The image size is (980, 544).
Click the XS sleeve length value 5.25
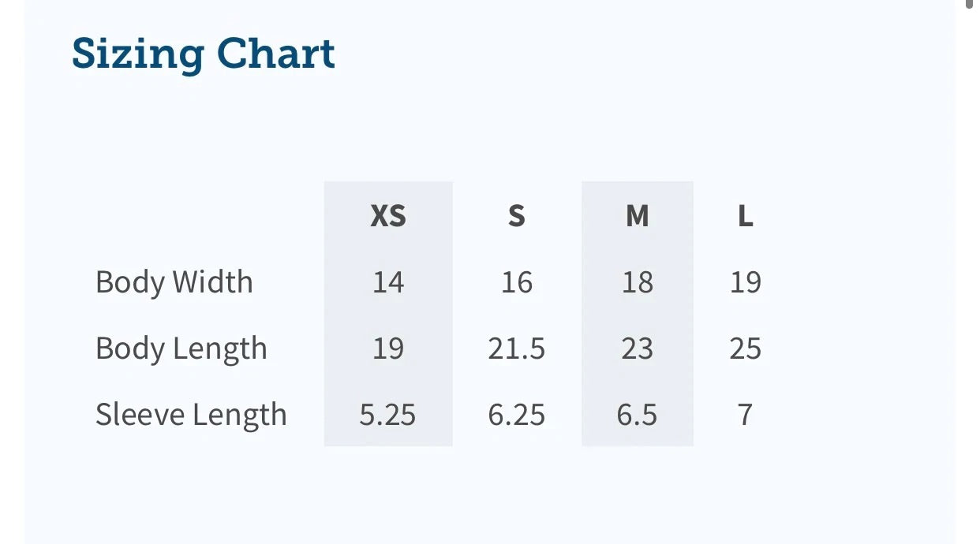(x=388, y=415)
